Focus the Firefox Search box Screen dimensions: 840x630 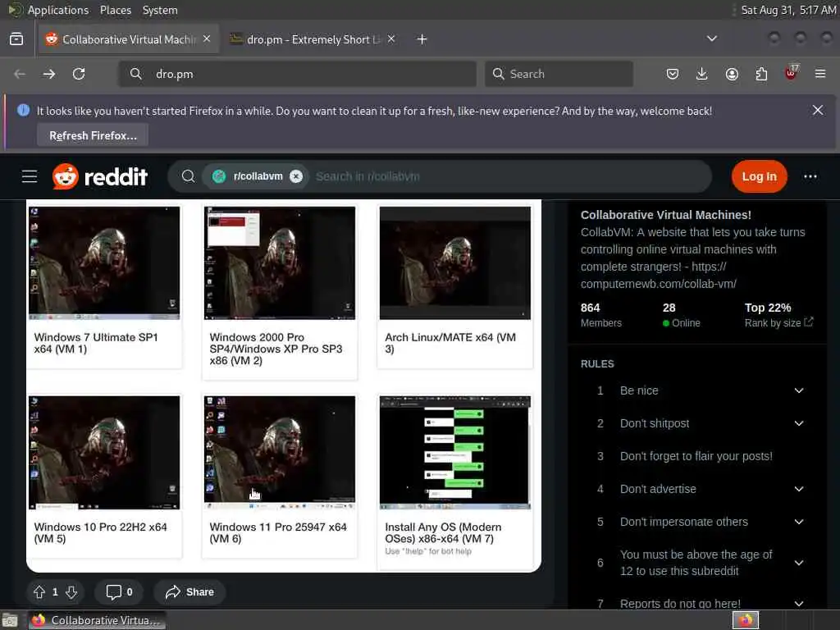pos(559,74)
